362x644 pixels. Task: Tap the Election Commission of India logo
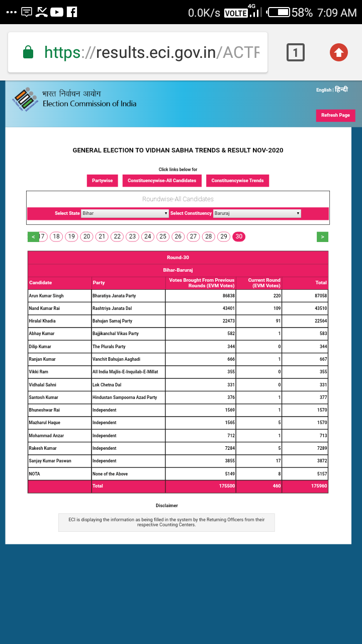coord(25,99)
